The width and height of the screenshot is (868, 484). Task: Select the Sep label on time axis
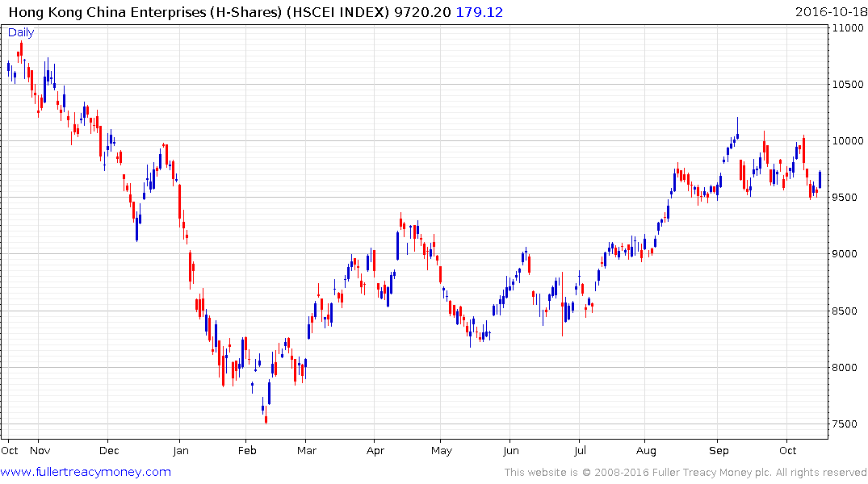pyautogui.click(x=719, y=450)
